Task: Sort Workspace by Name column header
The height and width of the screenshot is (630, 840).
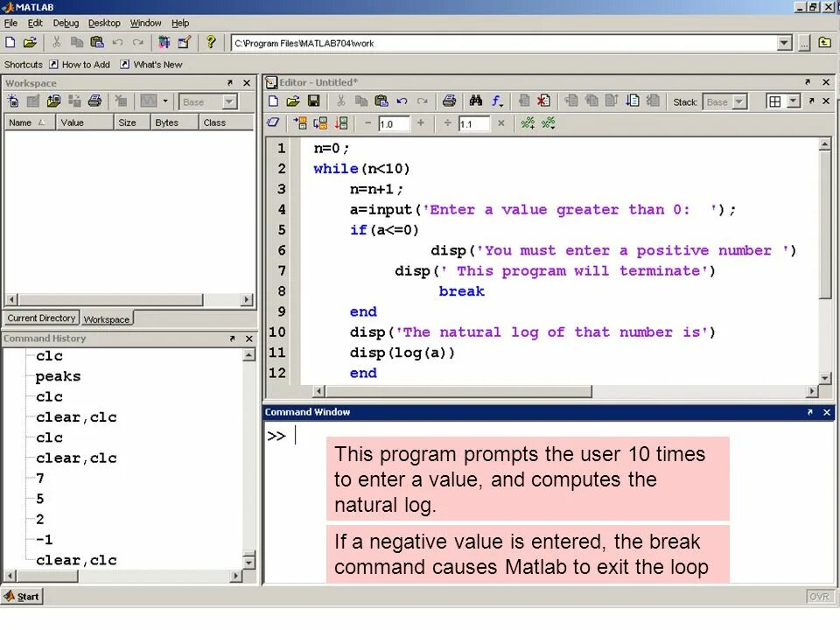Action: pos(30,122)
